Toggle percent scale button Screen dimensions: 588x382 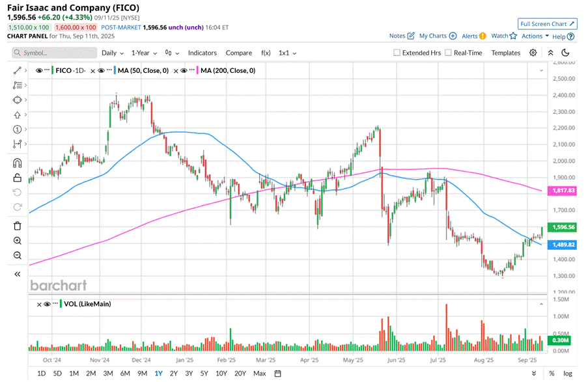click(x=552, y=374)
